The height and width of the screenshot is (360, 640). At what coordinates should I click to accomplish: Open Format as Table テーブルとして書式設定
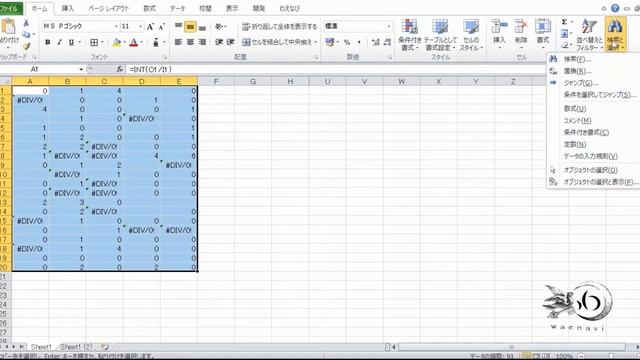440,35
